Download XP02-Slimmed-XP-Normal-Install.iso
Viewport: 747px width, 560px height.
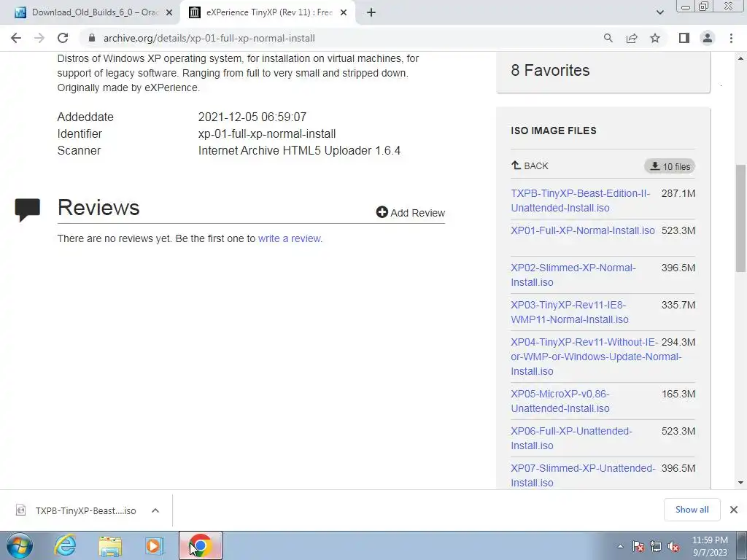click(573, 275)
